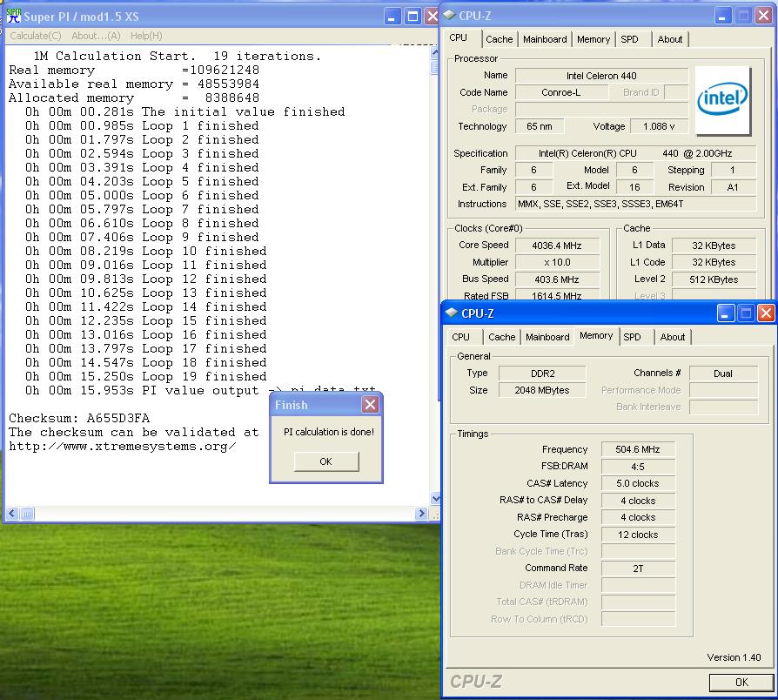Close the lower CPU-Z memory window
The image size is (778, 700).
coord(766,313)
